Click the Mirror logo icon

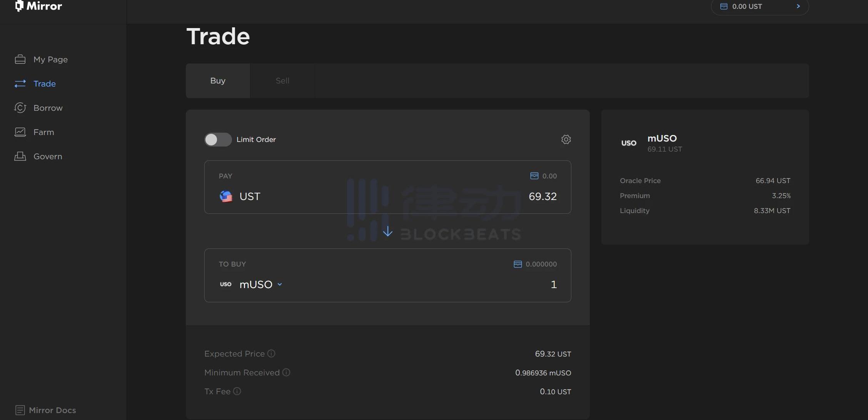coord(19,6)
